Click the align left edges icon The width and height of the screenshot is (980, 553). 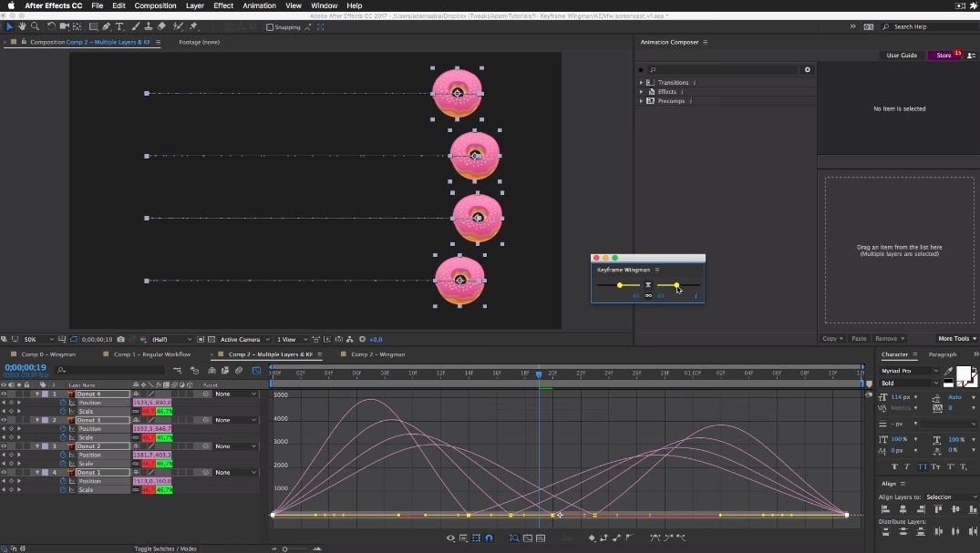[x=885, y=510]
